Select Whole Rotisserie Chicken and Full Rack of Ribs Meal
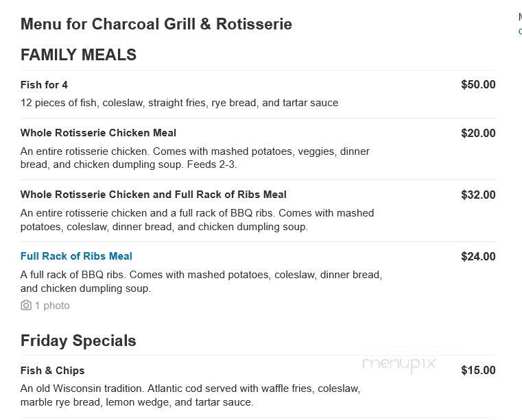Screen dimensions: 522x420 click(x=154, y=195)
